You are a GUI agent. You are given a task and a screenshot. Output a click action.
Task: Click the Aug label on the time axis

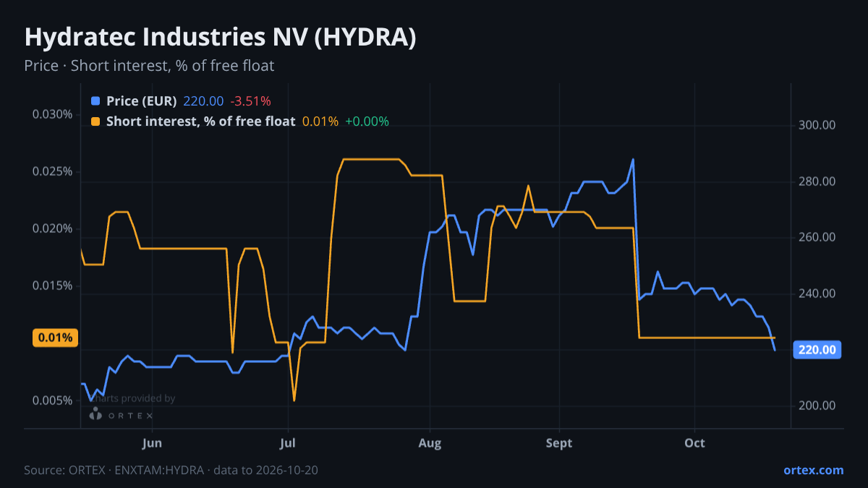tap(430, 442)
